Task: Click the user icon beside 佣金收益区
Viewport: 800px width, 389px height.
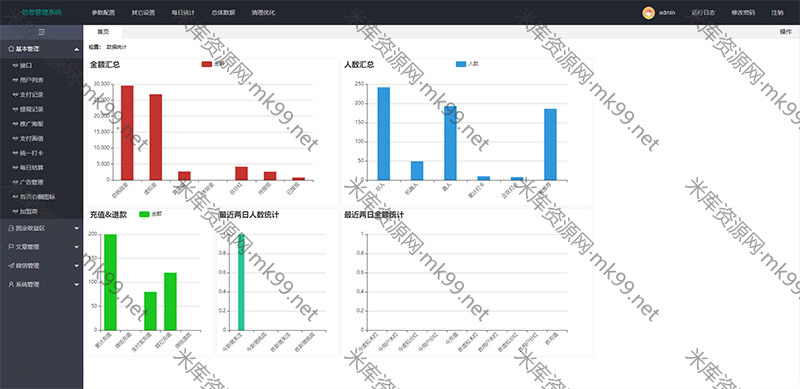Action: pos(11,228)
